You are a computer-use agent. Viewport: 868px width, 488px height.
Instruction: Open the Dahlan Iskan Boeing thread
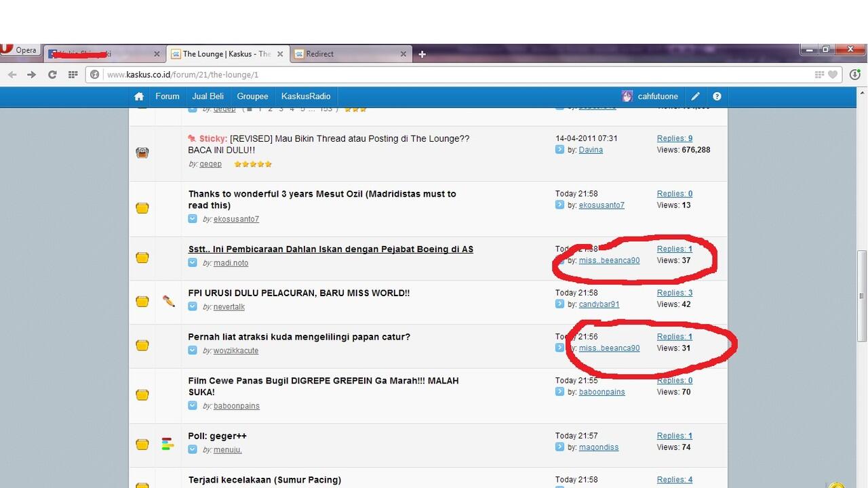(x=331, y=249)
